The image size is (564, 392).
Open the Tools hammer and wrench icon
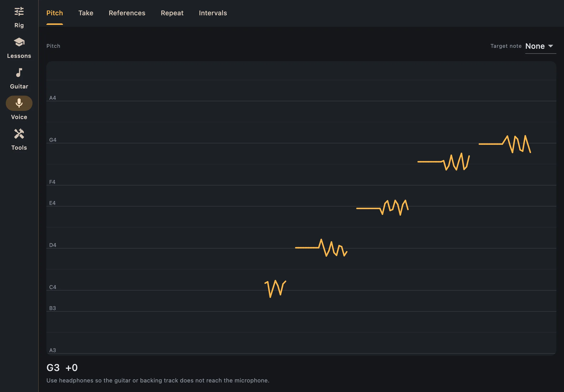point(19,134)
